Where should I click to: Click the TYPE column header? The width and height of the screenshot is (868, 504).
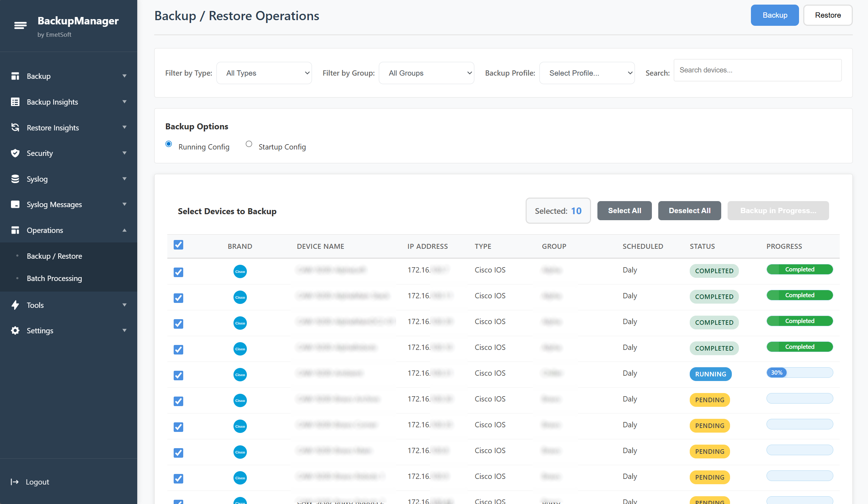click(483, 246)
